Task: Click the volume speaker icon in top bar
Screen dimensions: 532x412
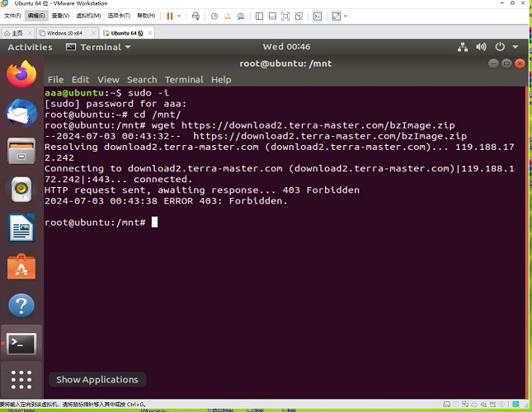Action: 481,47
